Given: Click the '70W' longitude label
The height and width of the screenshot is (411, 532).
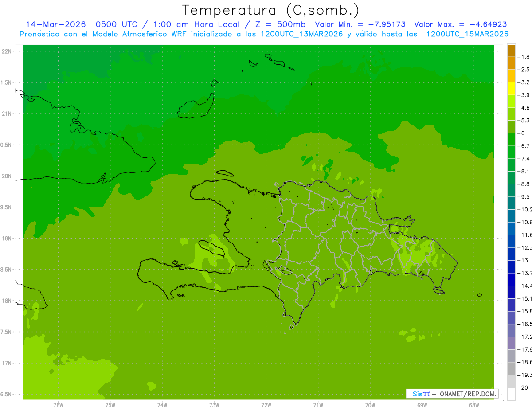Looking at the screenshot, I should (370, 405).
